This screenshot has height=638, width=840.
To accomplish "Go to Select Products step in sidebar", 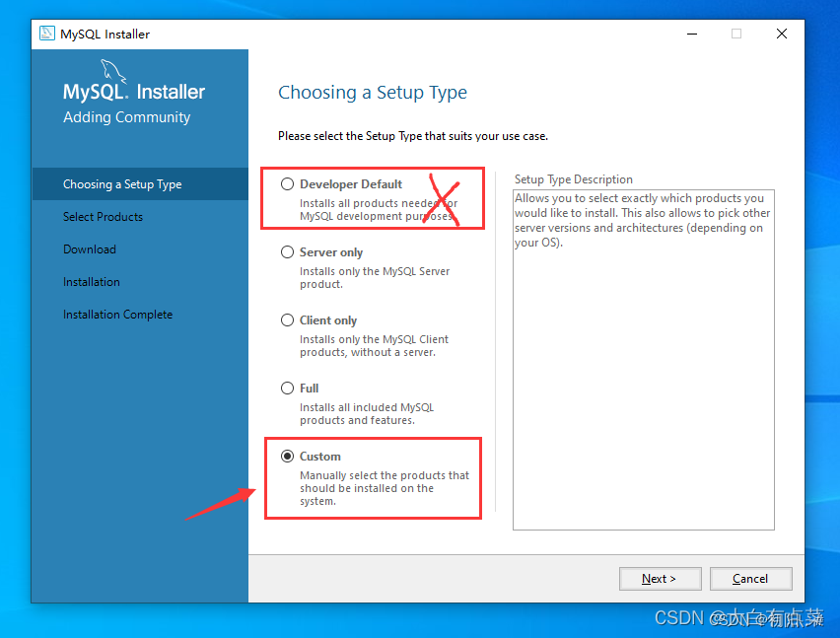I will pyautogui.click(x=103, y=217).
